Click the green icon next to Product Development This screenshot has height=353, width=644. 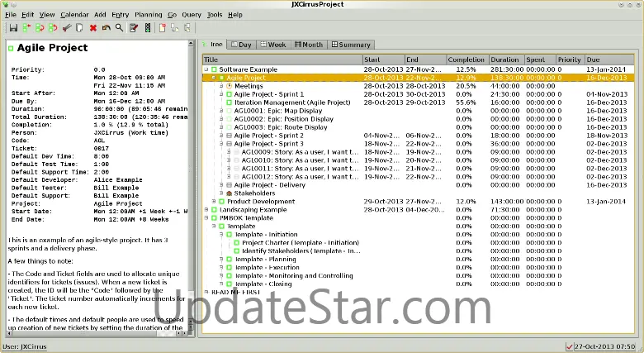point(222,201)
